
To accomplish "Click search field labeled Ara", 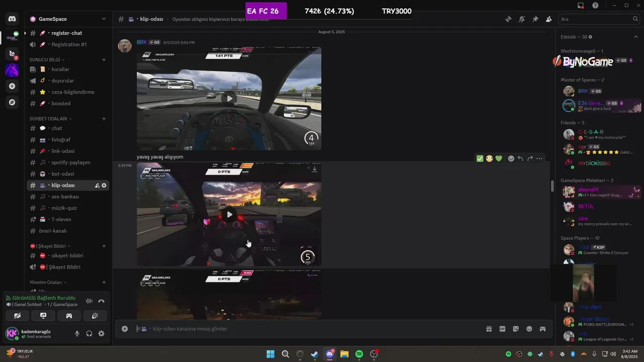I will [599, 19].
